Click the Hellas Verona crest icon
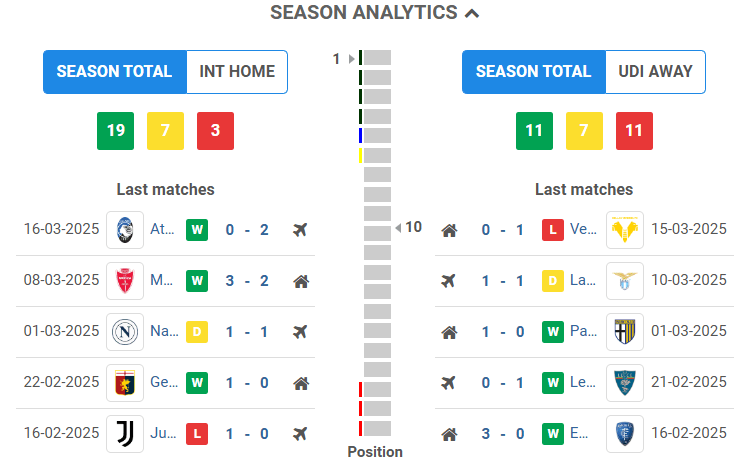This screenshot has height=462, width=743. tap(625, 230)
